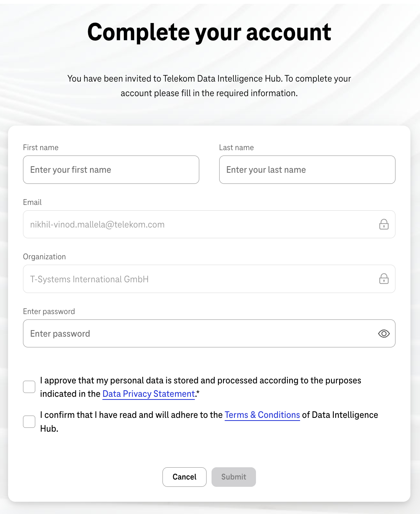Focus the first name input field
Image resolution: width=420 pixels, height=514 pixels.
pyautogui.click(x=111, y=170)
